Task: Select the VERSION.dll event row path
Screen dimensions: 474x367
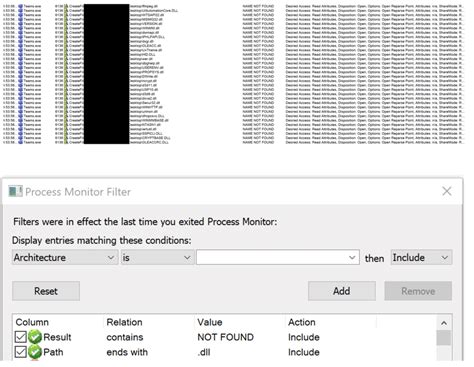Action: [x=146, y=24]
